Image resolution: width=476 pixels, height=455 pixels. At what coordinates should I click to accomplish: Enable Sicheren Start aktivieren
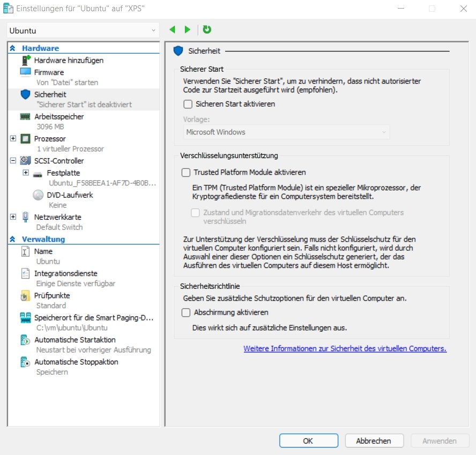pos(188,105)
